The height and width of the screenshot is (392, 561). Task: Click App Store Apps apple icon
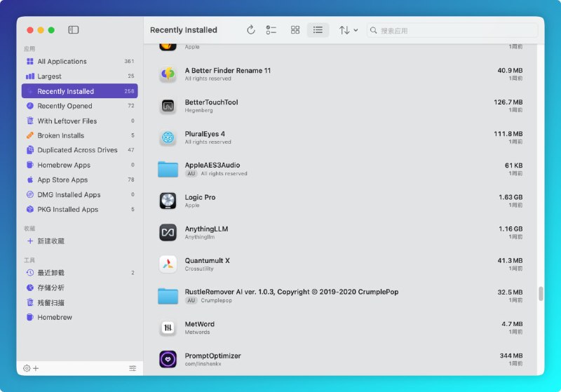coord(30,180)
